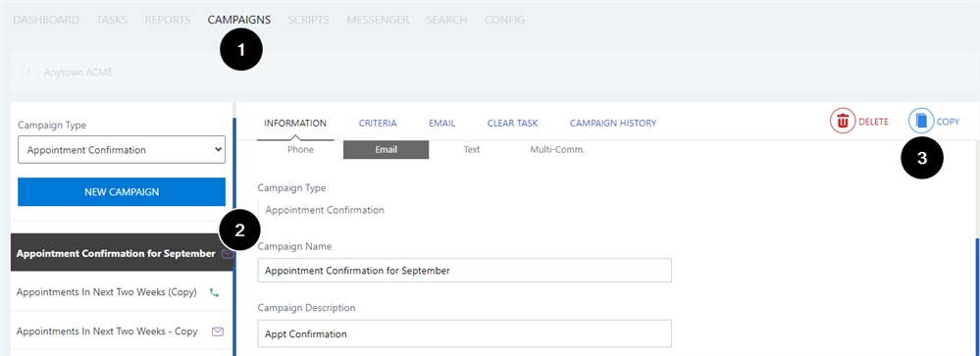This screenshot has height=356, width=980.
Task: Open the Campaign Type dropdown
Action: 122,150
